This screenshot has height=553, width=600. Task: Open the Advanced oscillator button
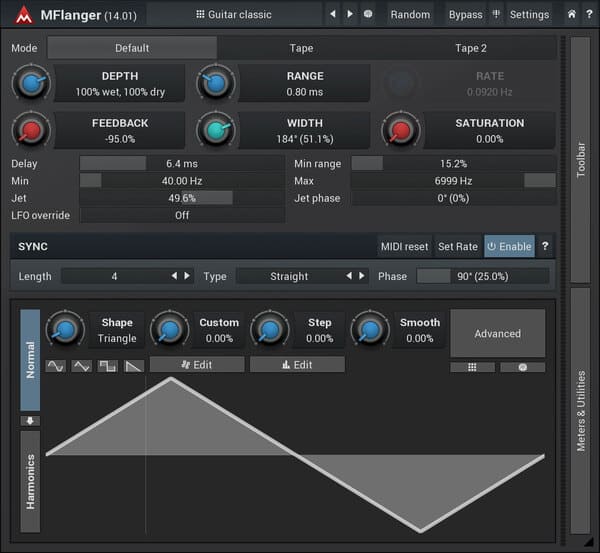pyautogui.click(x=497, y=334)
